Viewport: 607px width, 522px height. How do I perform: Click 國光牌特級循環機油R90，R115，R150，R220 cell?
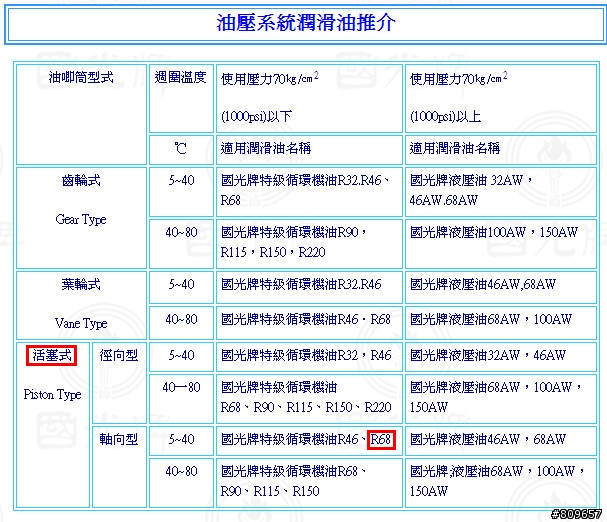[309, 244]
